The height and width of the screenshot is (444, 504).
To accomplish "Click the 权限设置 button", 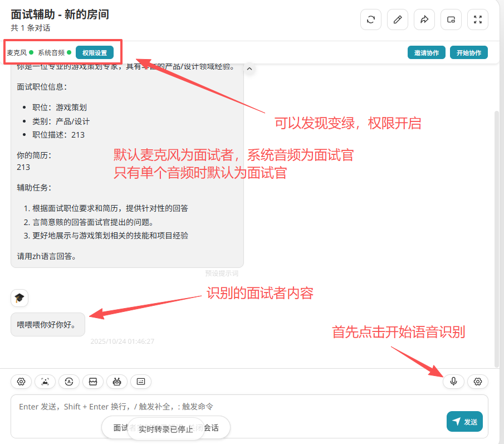I will pyautogui.click(x=95, y=53).
